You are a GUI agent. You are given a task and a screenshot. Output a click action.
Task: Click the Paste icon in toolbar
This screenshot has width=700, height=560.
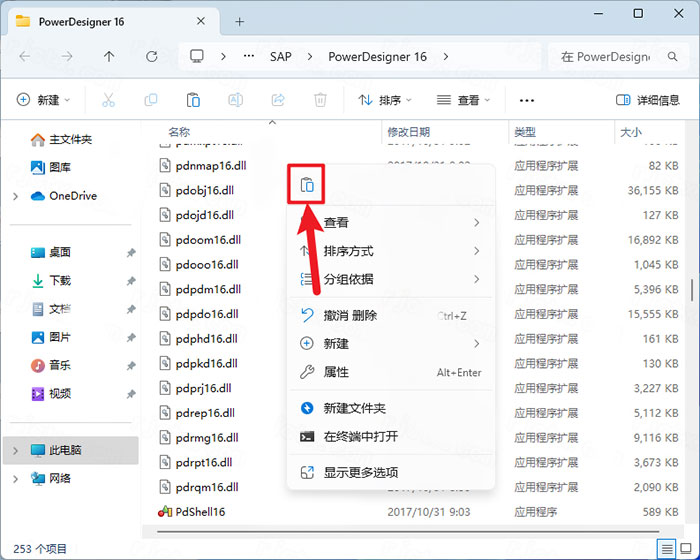(x=193, y=100)
